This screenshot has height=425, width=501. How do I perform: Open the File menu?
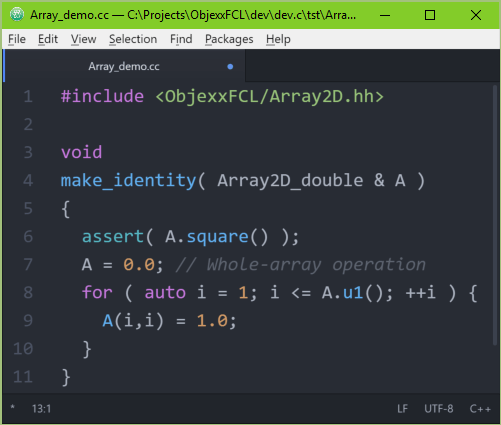click(x=17, y=39)
